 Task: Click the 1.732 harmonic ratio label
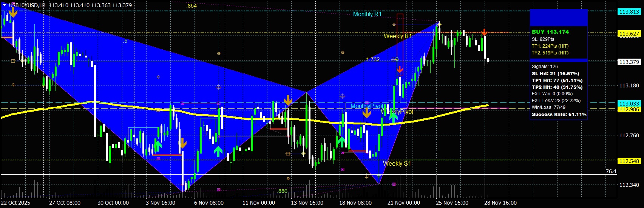[x=373, y=59]
